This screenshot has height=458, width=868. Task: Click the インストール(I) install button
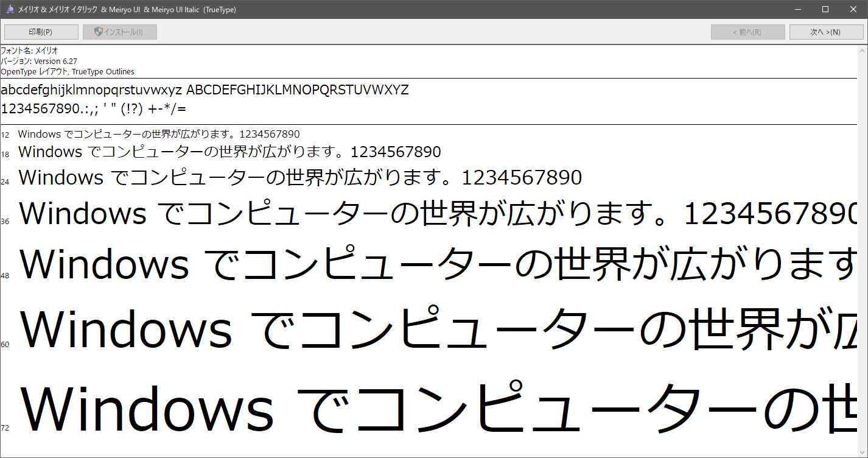point(120,32)
